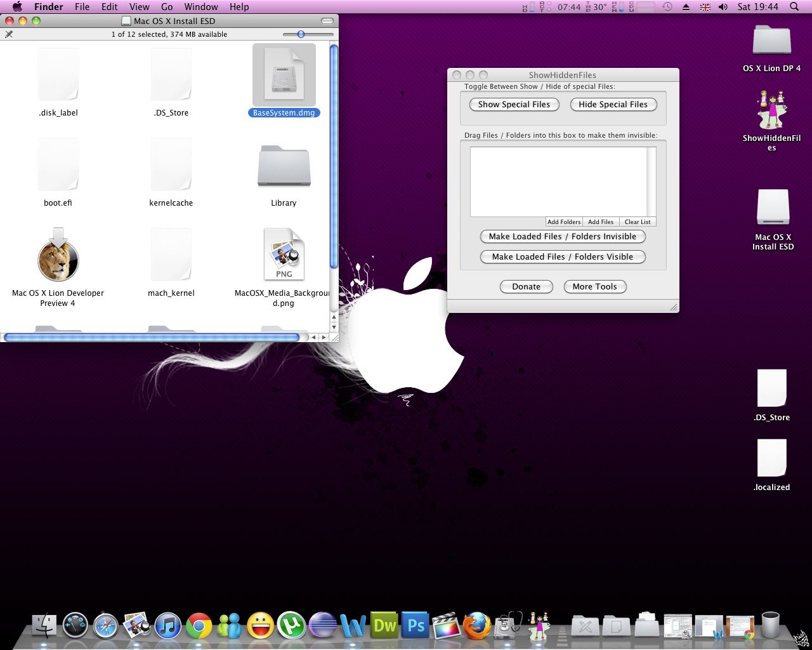The height and width of the screenshot is (650, 812).
Task: Launch Final Cut Pro clapperboard icon
Action: pos(446,626)
